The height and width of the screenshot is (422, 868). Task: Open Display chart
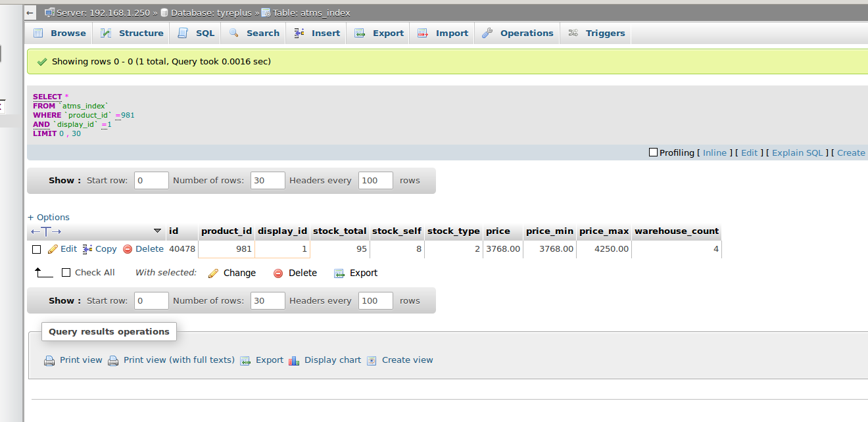pos(325,360)
